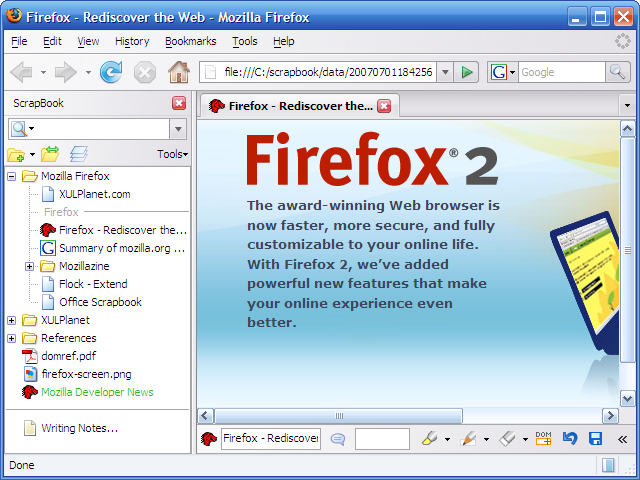Click the stacked pages view icon

pos(78,154)
